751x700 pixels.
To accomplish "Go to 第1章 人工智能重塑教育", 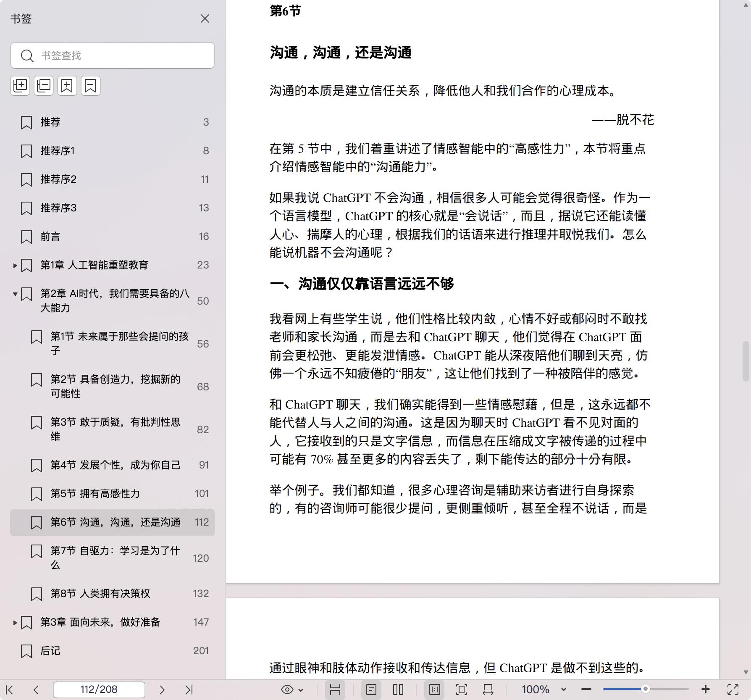I will 113,265.
